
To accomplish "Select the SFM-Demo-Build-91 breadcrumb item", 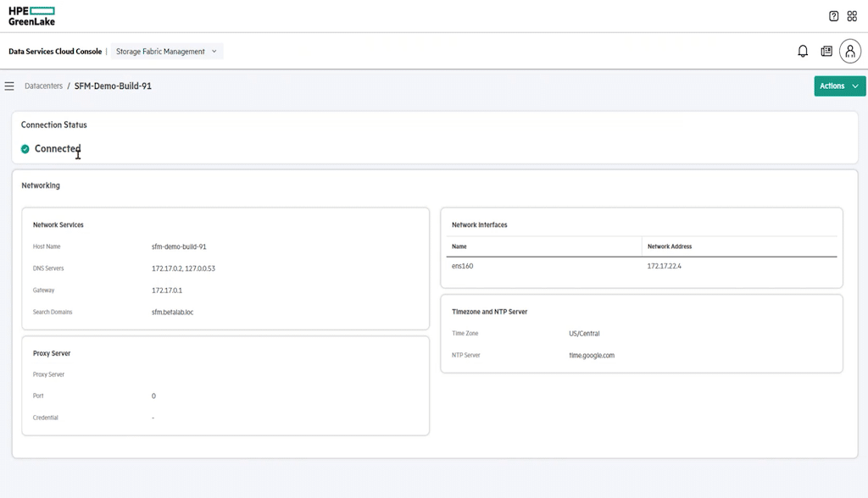I will tap(113, 86).
